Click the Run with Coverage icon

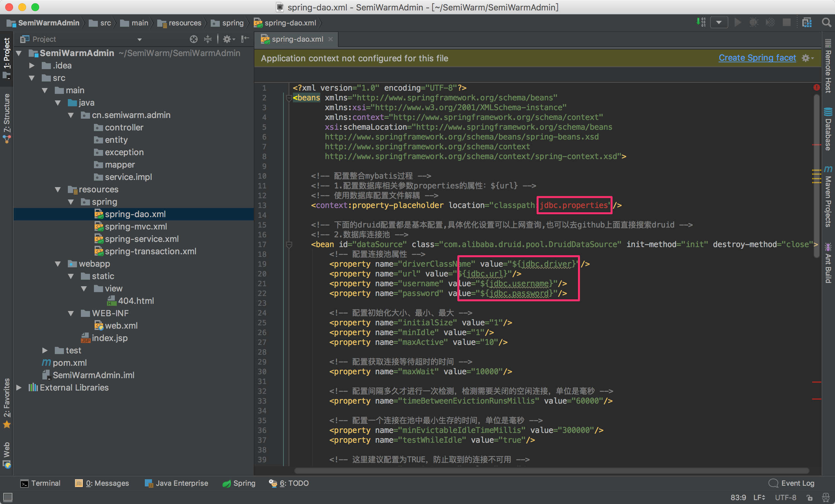tap(770, 23)
